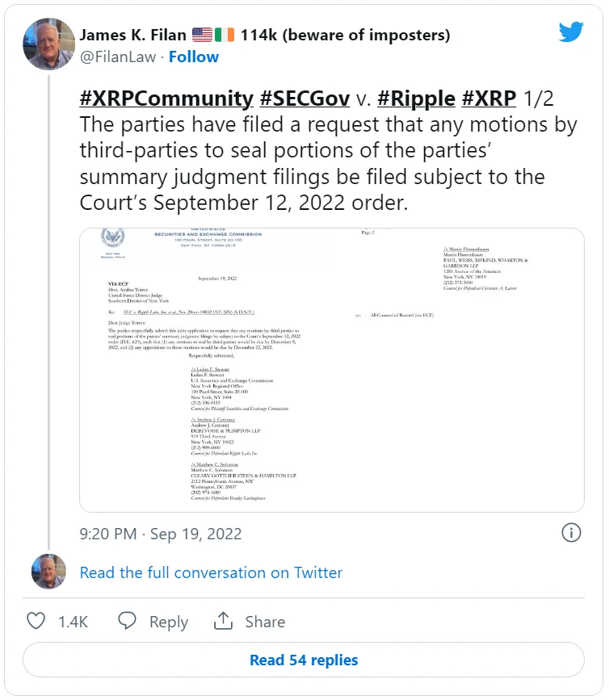This screenshot has height=700, width=609.
Task: Click the small avatar beside full conversation
Action: (x=48, y=572)
